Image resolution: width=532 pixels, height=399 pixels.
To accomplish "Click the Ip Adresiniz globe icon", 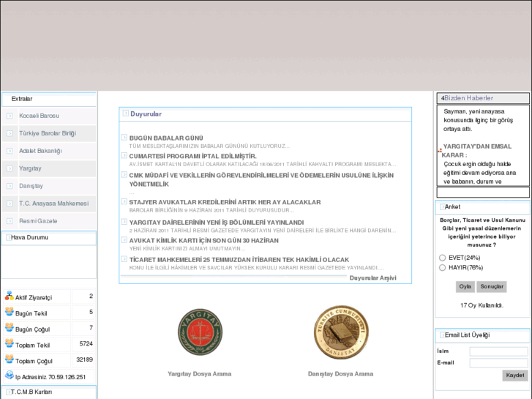I will [x=10, y=375].
